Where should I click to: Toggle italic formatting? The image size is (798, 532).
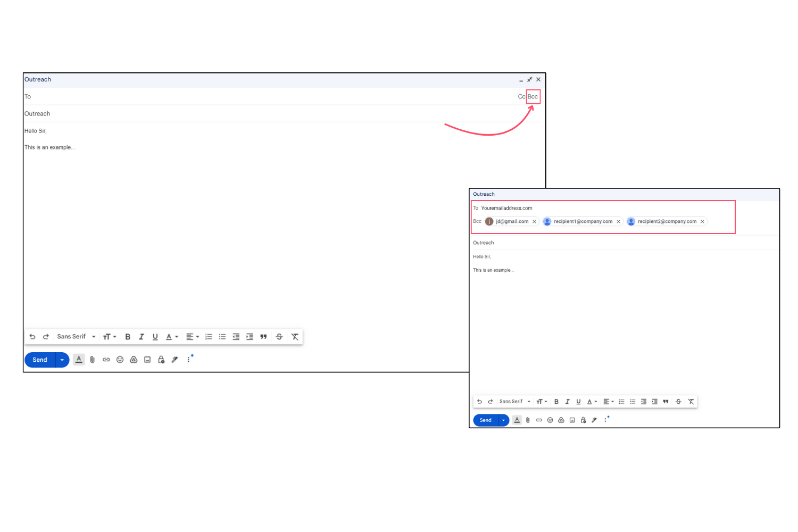click(141, 336)
